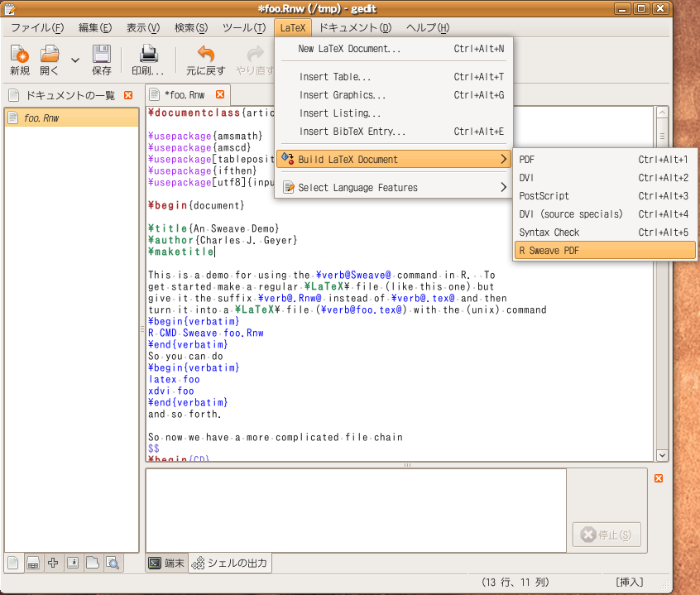
Task: Close the foo.Rnw document tab
Action: (x=220, y=95)
